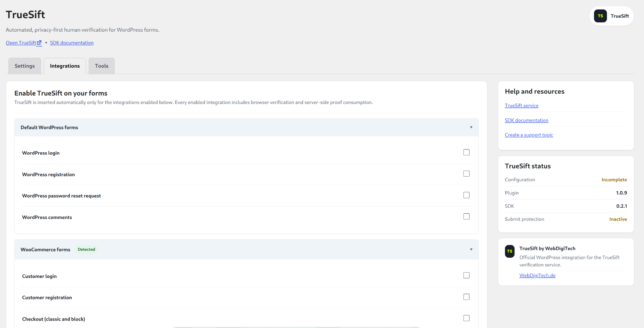This screenshot has width=644, height=328.
Task: Select the Integrations tab
Action: click(65, 66)
